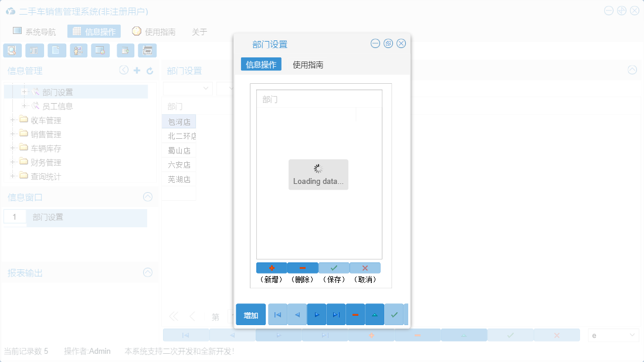
Task: Click the 增加 button in the dialog
Action: 250,315
